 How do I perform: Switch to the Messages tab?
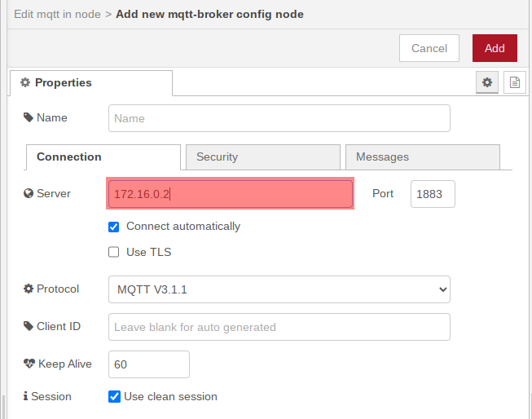tap(422, 157)
